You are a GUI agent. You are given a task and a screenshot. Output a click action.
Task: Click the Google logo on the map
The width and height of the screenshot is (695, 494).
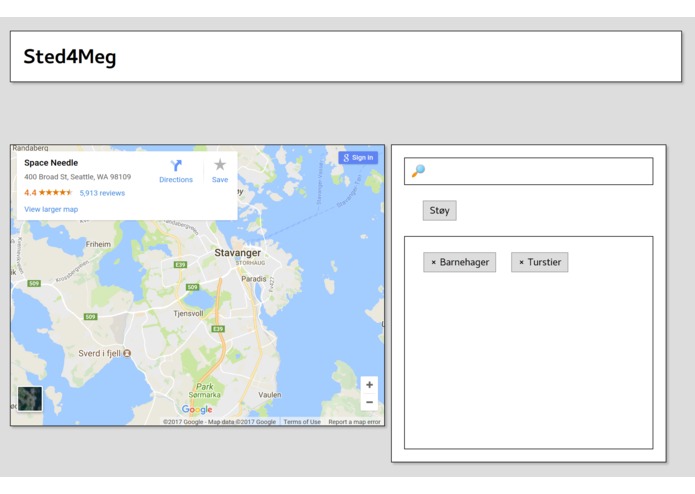coord(197,409)
